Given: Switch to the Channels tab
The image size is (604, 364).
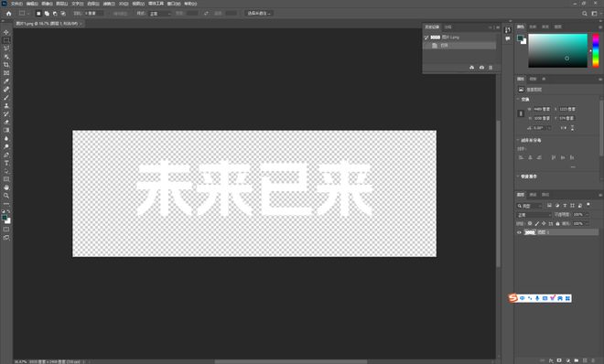Looking at the screenshot, I should pyautogui.click(x=534, y=195).
